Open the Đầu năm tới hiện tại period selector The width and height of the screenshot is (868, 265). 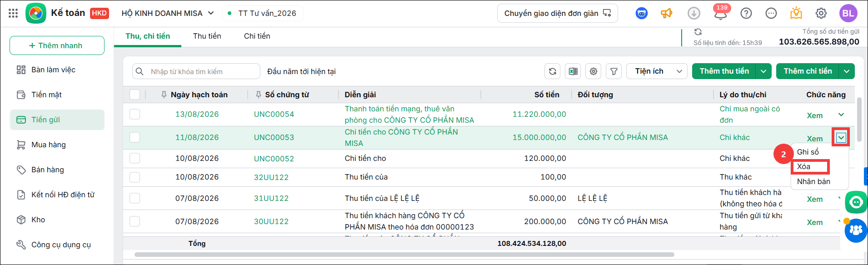(301, 71)
